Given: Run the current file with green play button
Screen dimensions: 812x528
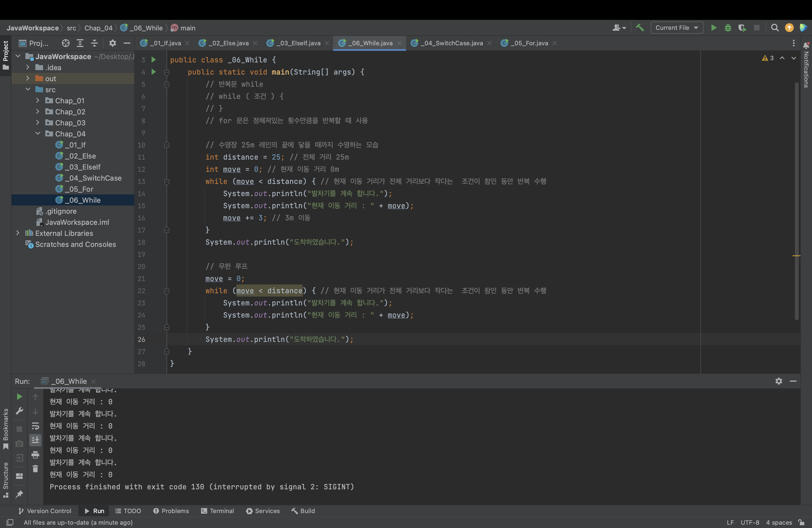Looking at the screenshot, I should point(713,28).
